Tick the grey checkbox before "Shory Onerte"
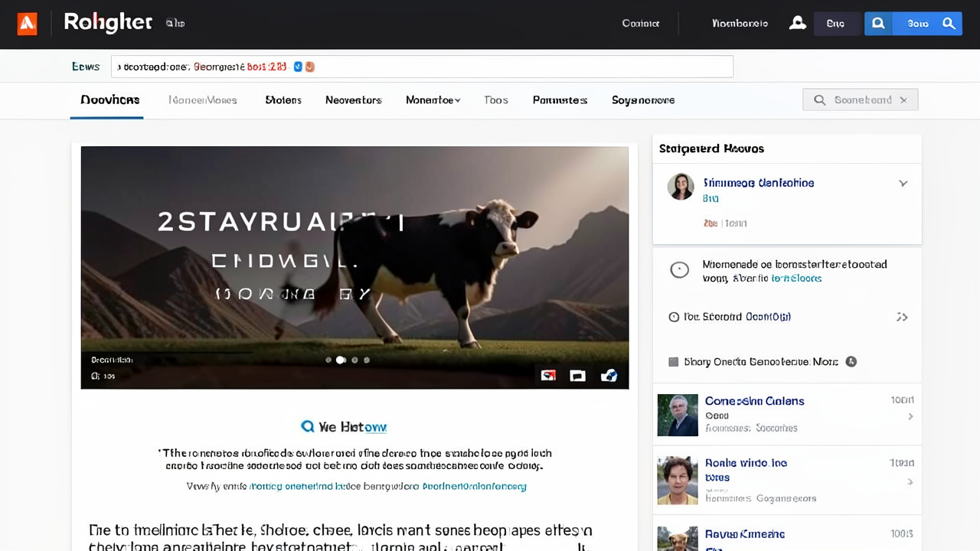 click(674, 362)
